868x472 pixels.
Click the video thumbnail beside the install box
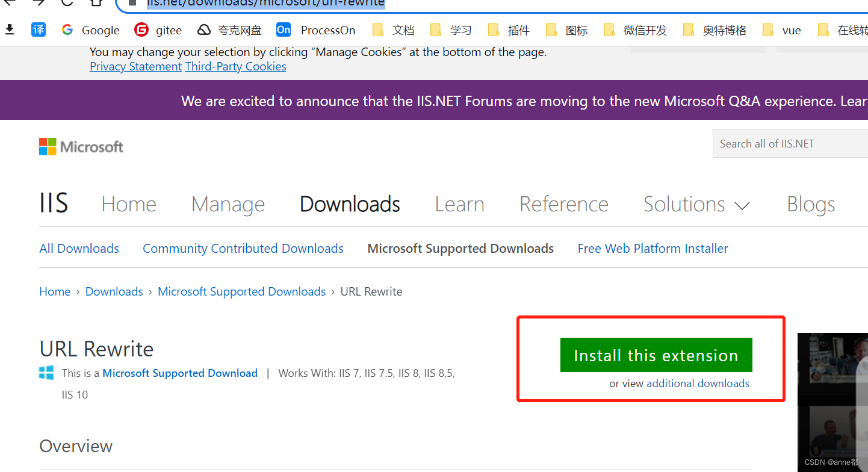(x=832, y=402)
